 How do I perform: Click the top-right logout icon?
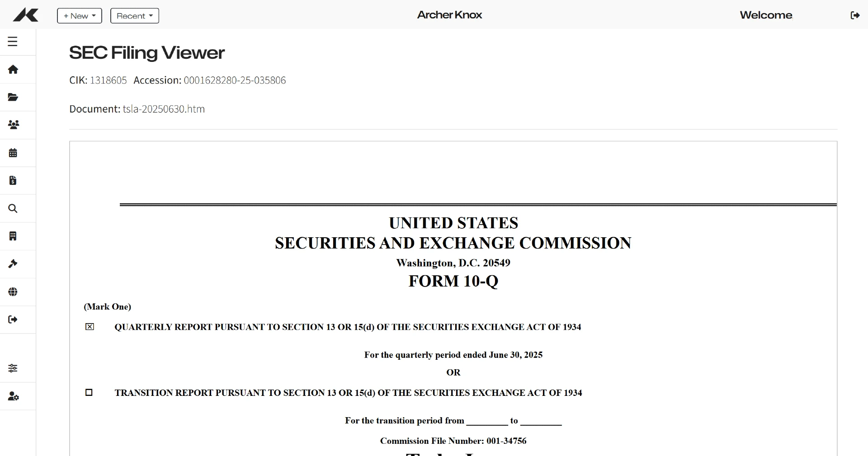click(855, 15)
